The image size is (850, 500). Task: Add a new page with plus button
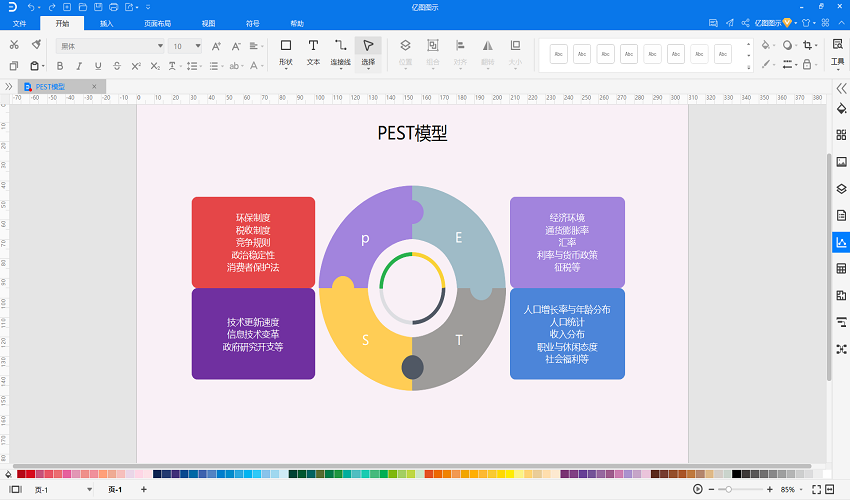(143, 489)
